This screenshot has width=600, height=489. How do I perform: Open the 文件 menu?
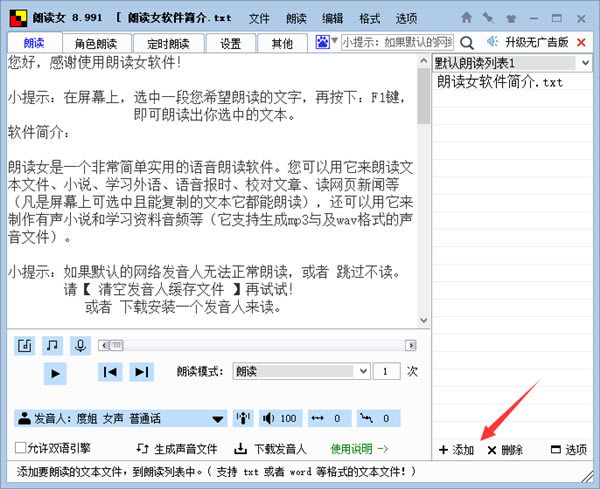[x=259, y=18]
